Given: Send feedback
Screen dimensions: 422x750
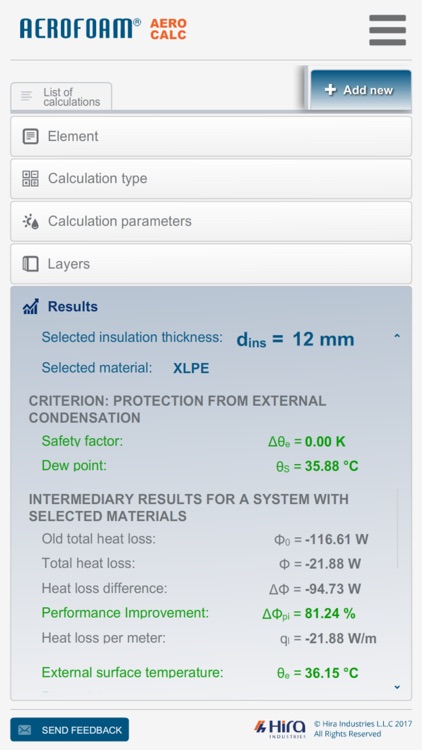Looking at the screenshot, I should pyautogui.click(x=69, y=730).
